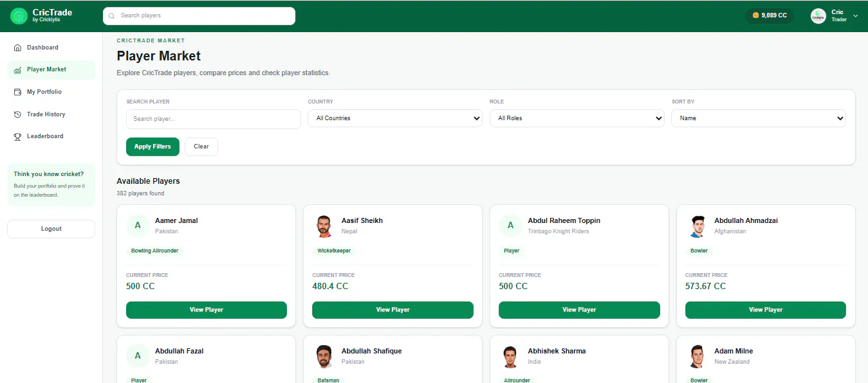Click the Apply Filters button
The height and width of the screenshot is (383, 868).
152,147
